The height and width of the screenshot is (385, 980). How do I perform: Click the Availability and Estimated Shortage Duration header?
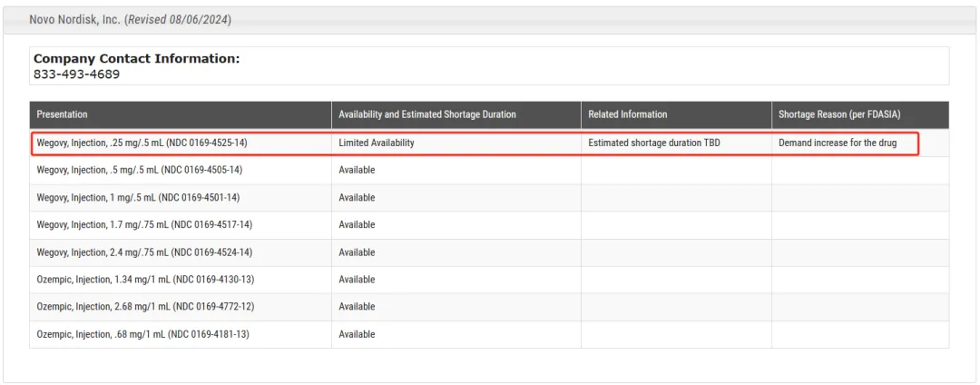click(x=426, y=114)
